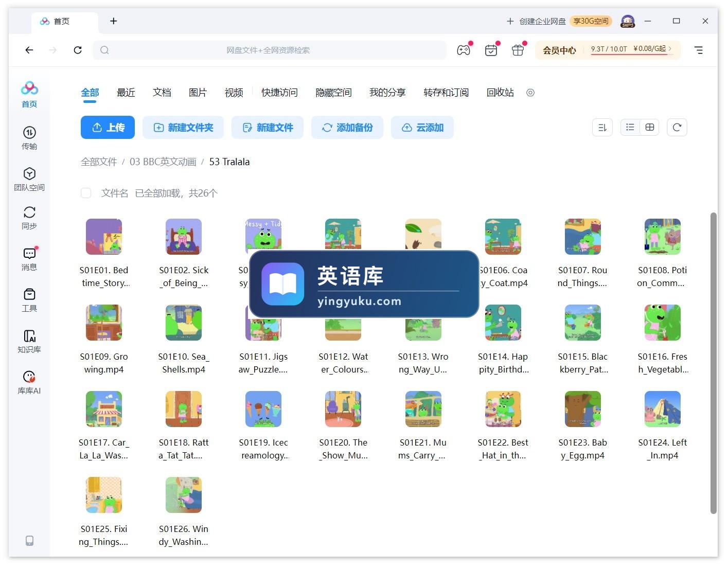Viewport: 728px width, 568px height.
Task: Select the S01E26. Windy_Washin... video
Action: 184,512
